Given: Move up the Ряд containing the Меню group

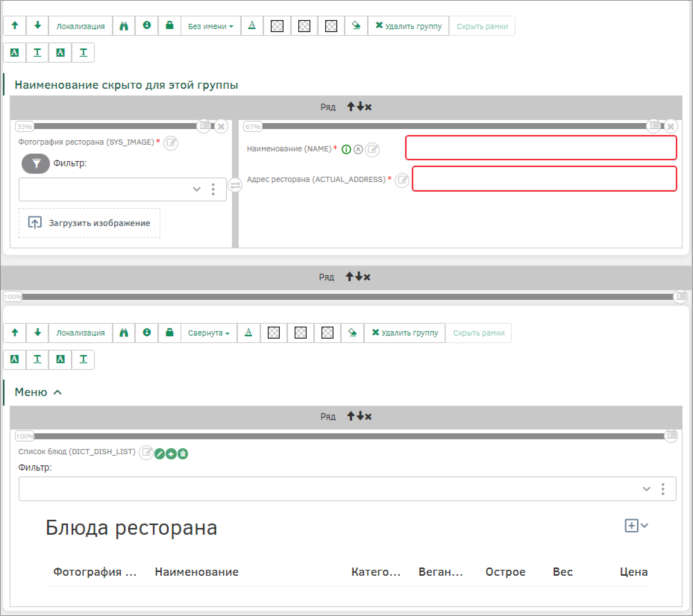Looking at the screenshot, I should click(349, 277).
